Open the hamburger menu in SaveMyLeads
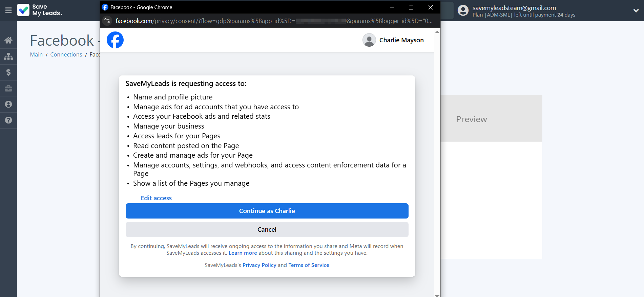The width and height of the screenshot is (644, 297). click(8, 10)
